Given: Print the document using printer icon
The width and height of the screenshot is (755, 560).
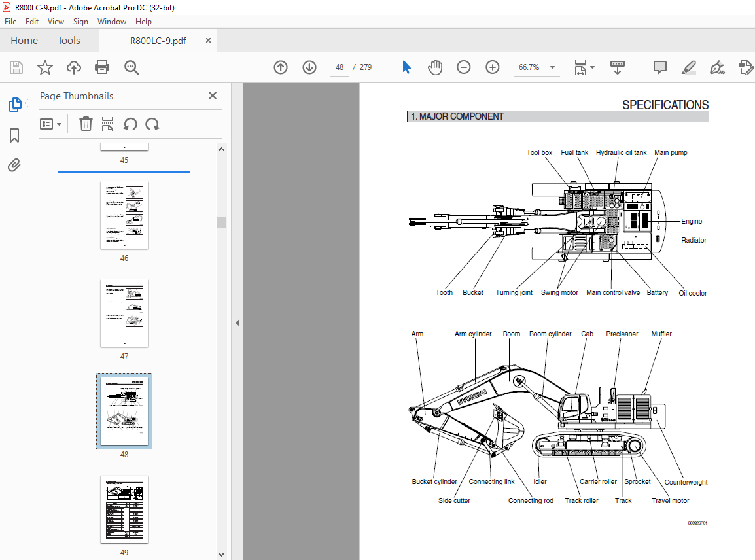Looking at the screenshot, I should pos(102,67).
